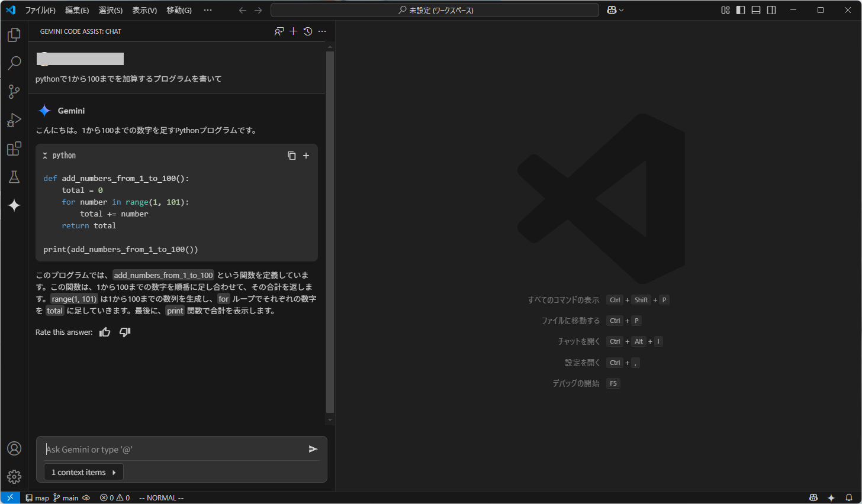Viewport: 862px width, 504px height.
Task: Open the Gemini Code Assist sparkle view
Action: (14, 205)
